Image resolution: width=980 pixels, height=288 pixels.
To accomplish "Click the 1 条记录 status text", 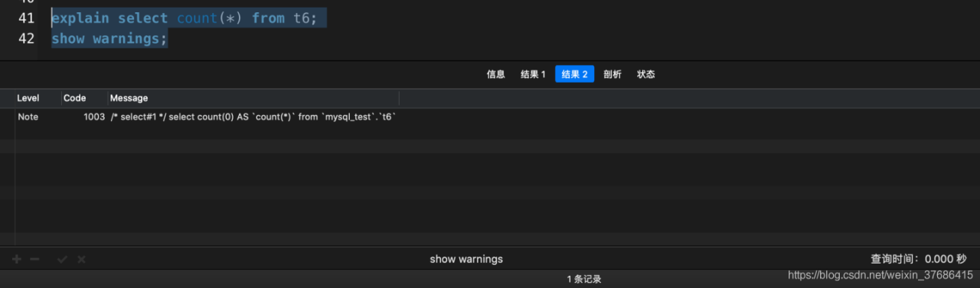I will click(584, 280).
